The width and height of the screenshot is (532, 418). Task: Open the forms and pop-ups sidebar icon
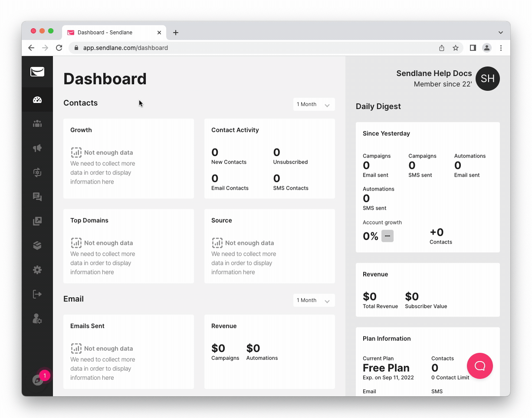pos(37,221)
